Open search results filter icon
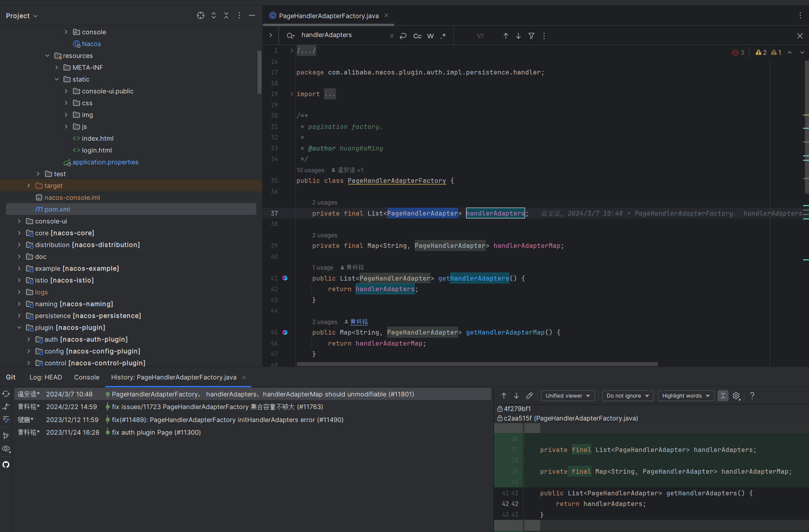809x532 pixels. point(531,36)
